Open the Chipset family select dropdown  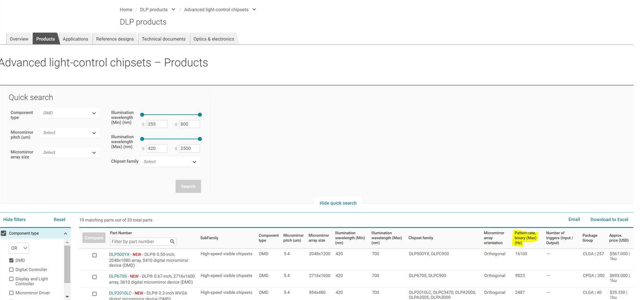170,162
